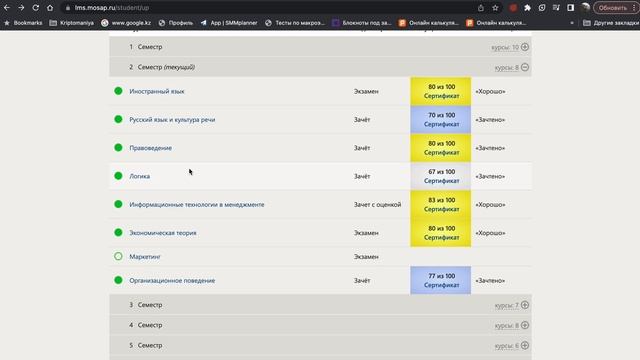The width and height of the screenshot is (640, 360).
Task: Open the extensions puzzle icon
Action: (x=527, y=8)
